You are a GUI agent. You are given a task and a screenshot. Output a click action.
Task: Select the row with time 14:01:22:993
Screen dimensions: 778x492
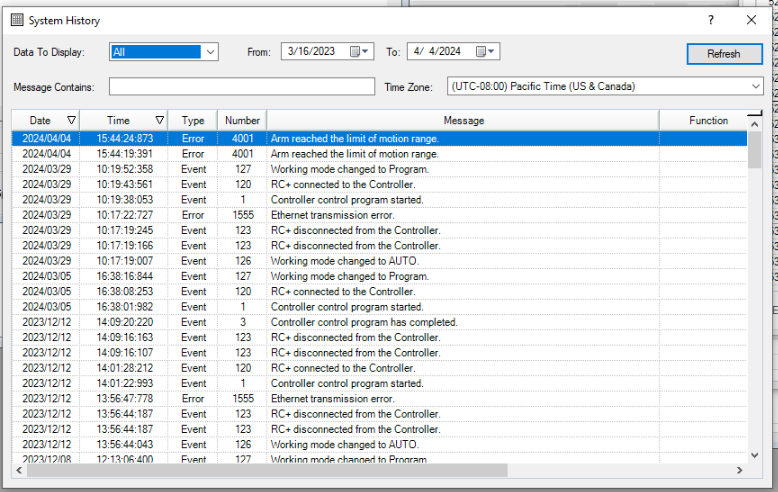(380, 383)
